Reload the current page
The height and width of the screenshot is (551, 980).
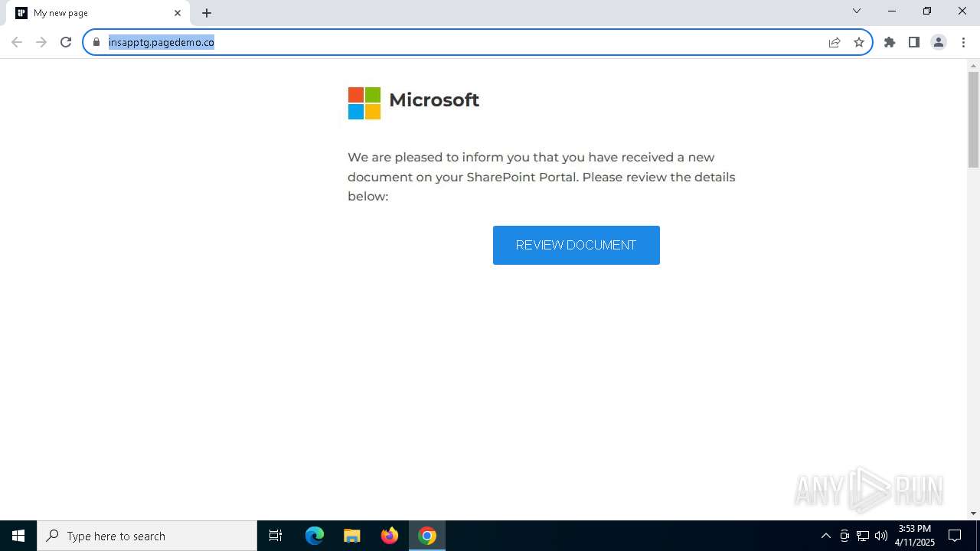click(66, 42)
